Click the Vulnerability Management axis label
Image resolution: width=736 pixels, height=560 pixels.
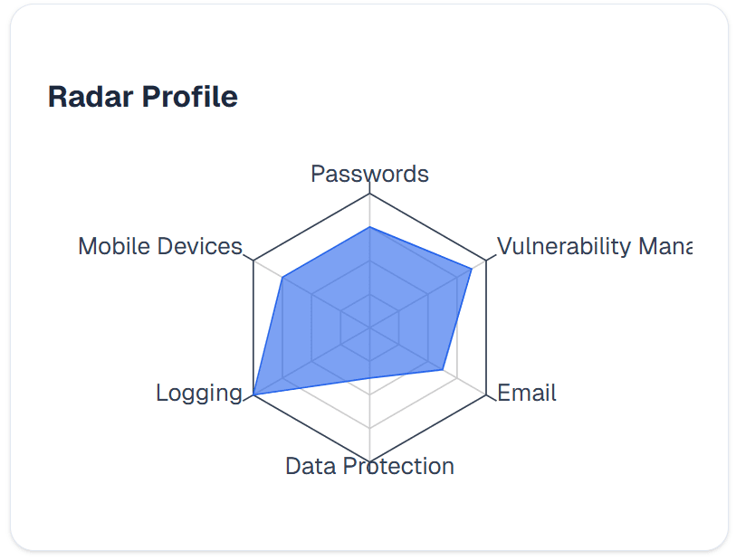click(594, 246)
